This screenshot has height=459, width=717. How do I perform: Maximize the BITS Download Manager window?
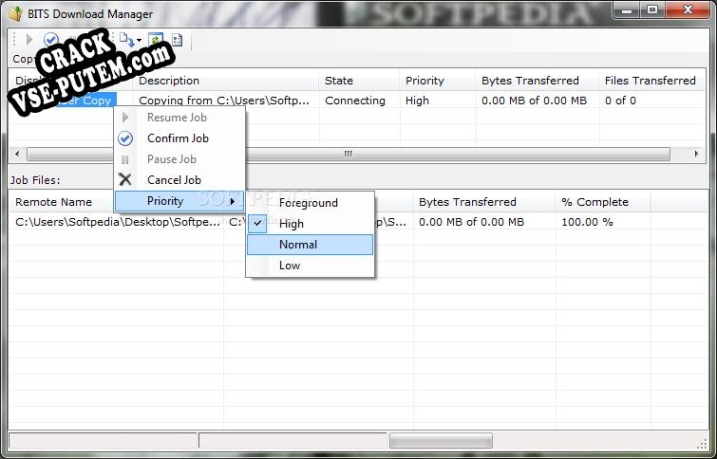(652, 11)
